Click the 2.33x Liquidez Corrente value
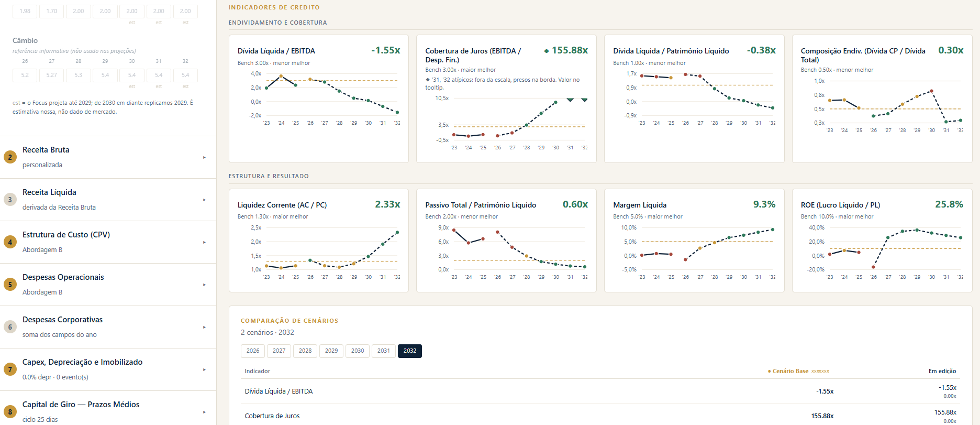980x425 pixels. (387, 204)
